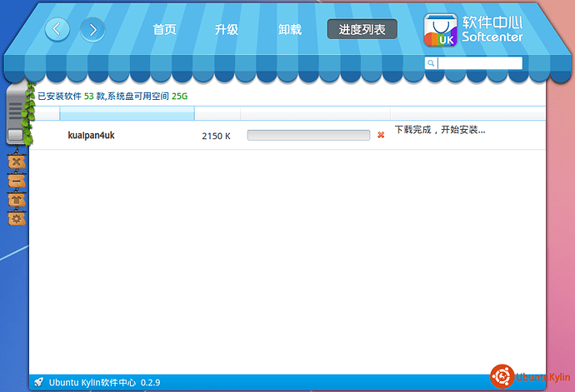Open the 首页 home tab
The width and height of the screenshot is (575, 392).
pyautogui.click(x=165, y=29)
